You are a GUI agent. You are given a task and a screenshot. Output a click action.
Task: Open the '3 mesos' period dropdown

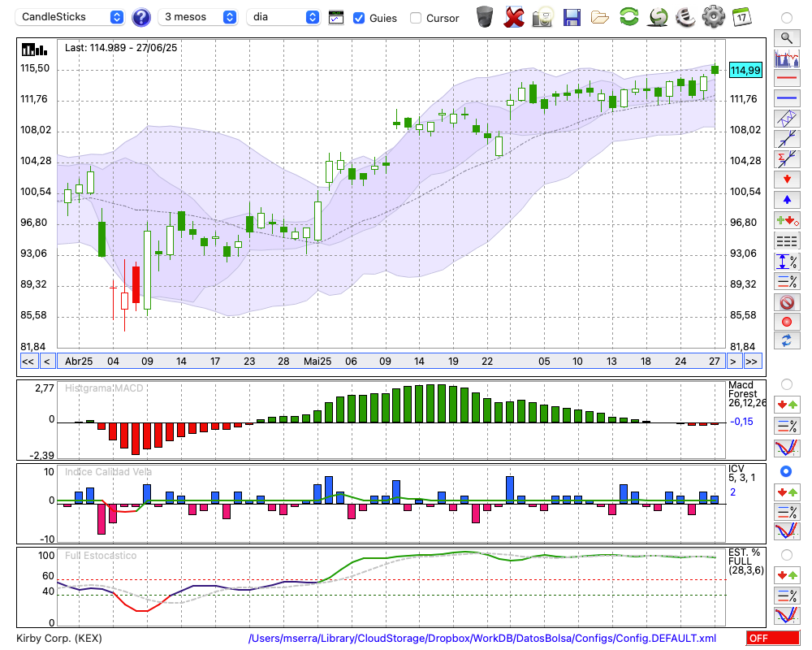click(x=198, y=17)
